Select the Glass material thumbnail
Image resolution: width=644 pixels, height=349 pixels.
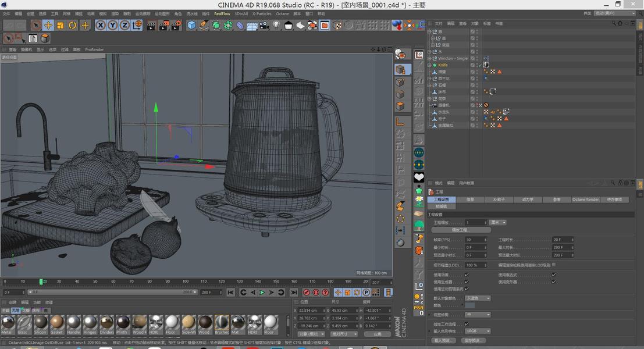point(24,322)
